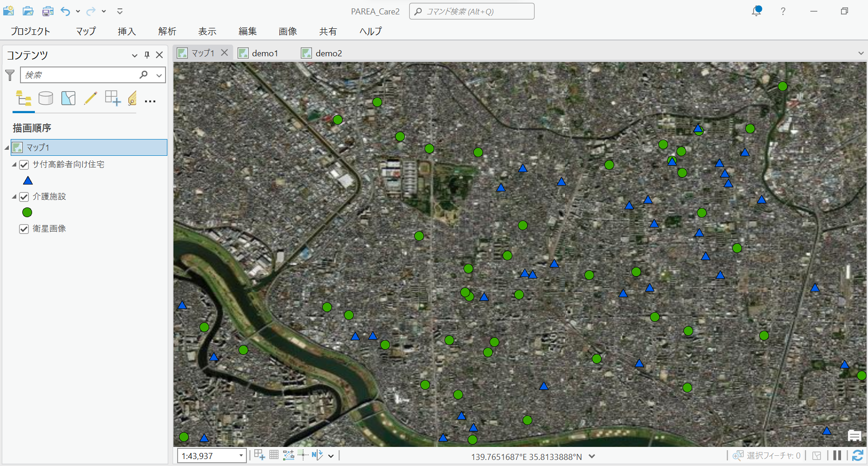List by labeling icon

133,98
